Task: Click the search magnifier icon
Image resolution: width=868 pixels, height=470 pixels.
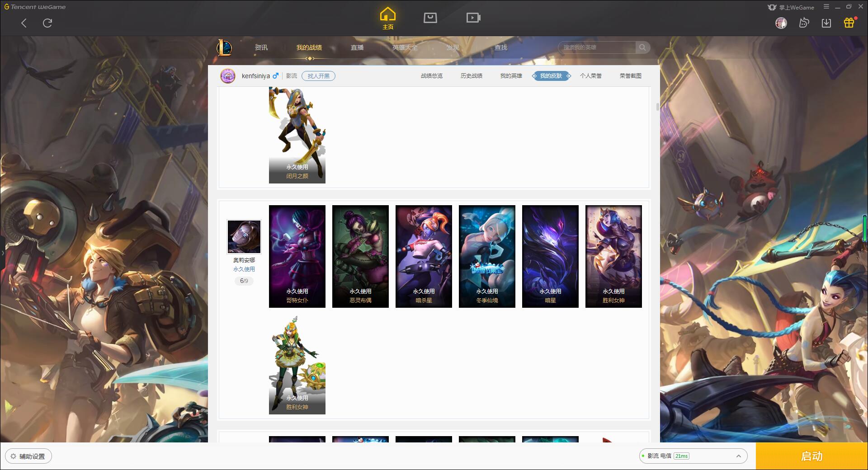Action: pyautogui.click(x=642, y=47)
